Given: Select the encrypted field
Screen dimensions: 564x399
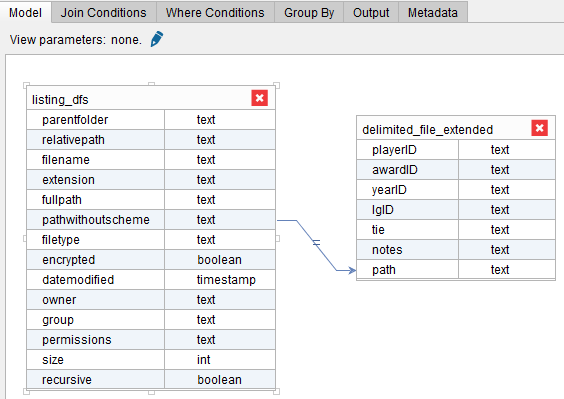Looking at the screenshot, I should click(x=96, y=260).
